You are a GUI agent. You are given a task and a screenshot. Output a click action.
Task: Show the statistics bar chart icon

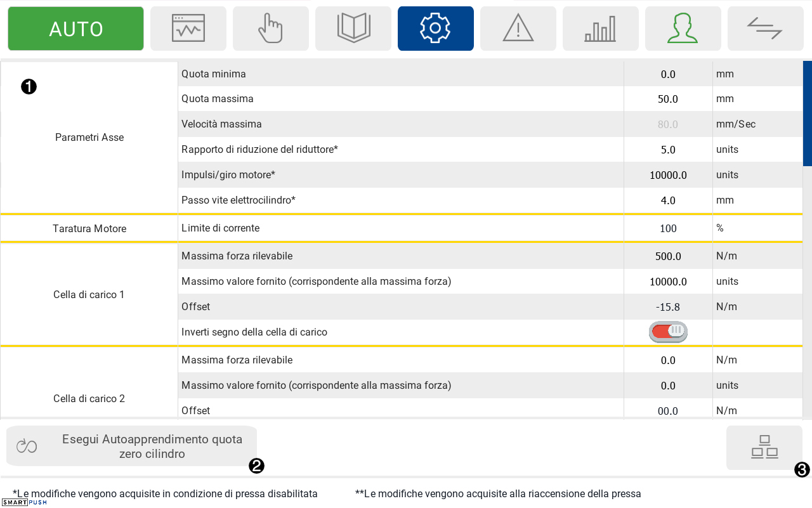point(601,29)
